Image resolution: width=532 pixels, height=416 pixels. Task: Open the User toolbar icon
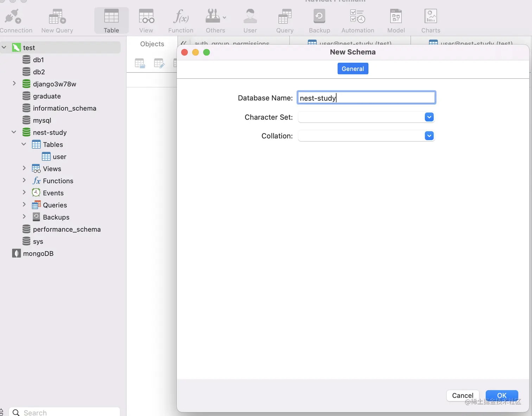pos(250,21)
